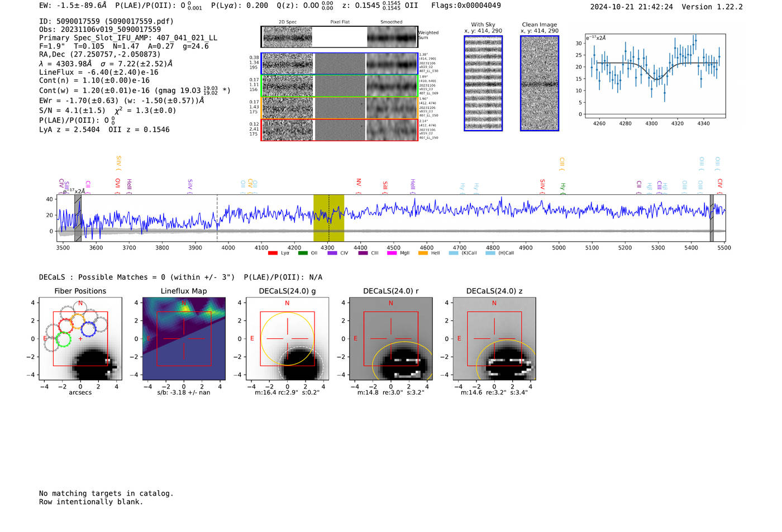Viewport: 782px width, 532px height.
Task: Click the Cont(w) value with gmag
Action: pyautogui.click(x=135, y=90)
